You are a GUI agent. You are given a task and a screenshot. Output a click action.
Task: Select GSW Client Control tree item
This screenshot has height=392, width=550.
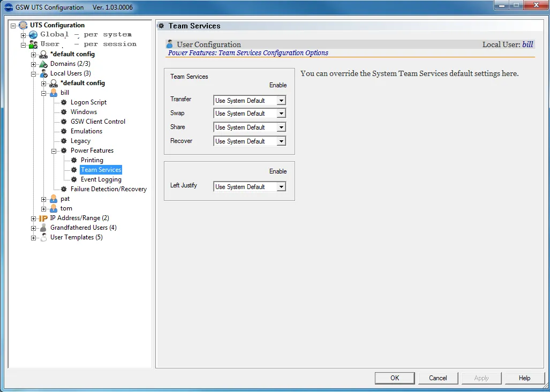(x=98, y=122)
